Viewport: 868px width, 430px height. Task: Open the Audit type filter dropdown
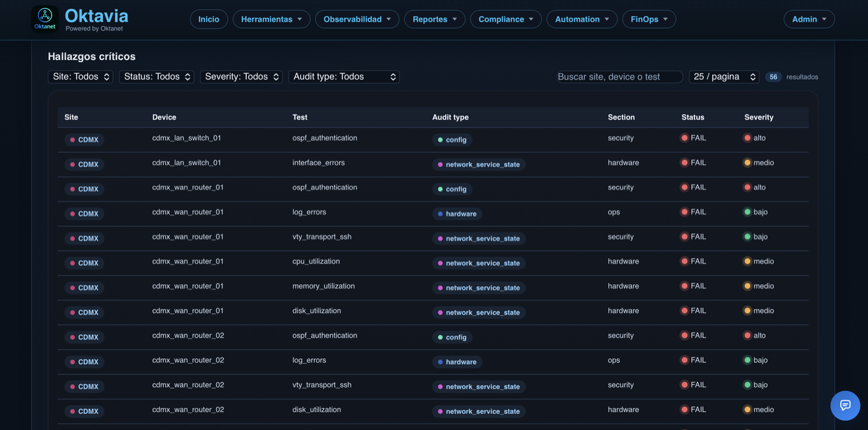(x=344, y=76)
